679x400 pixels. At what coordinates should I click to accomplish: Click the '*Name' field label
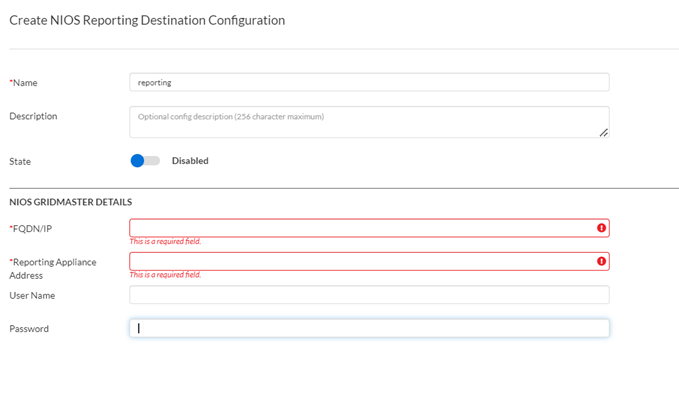pyautogui.click(x=23, y=83)
